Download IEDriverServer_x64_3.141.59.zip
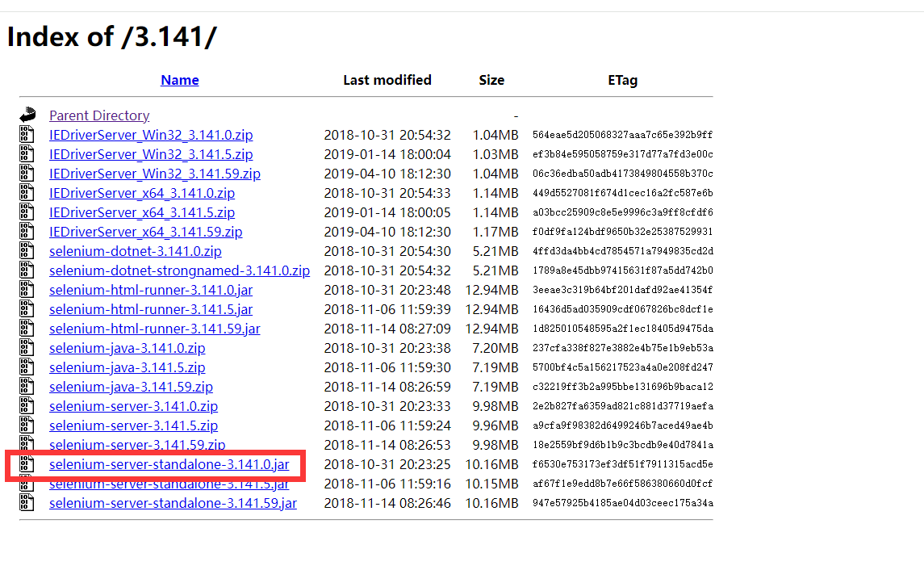This screenshot has height=570, width=924. [145, 233]
